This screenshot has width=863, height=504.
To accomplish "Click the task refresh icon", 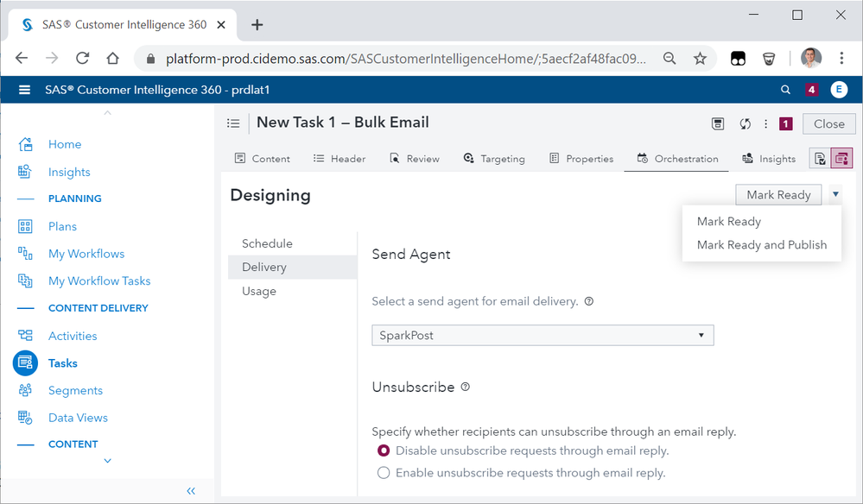I will click(x=745, y=123).
